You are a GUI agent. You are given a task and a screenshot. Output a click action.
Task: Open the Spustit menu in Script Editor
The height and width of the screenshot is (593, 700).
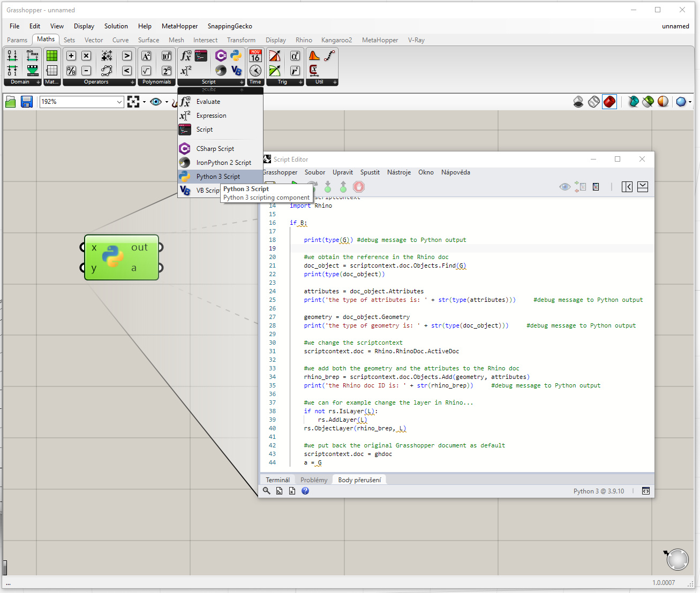point(370,172)
